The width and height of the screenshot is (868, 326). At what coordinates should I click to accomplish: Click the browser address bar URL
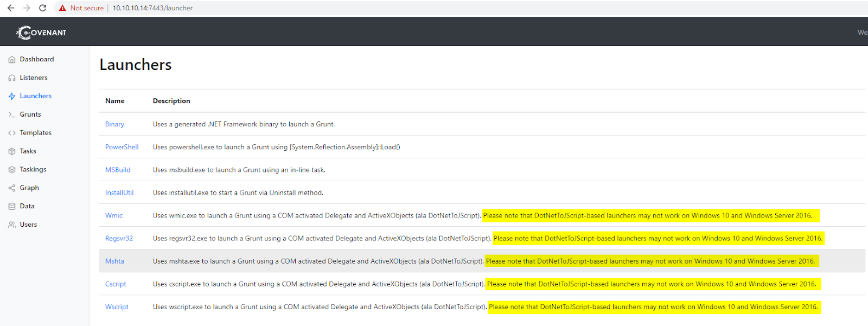tap(152, 8)
